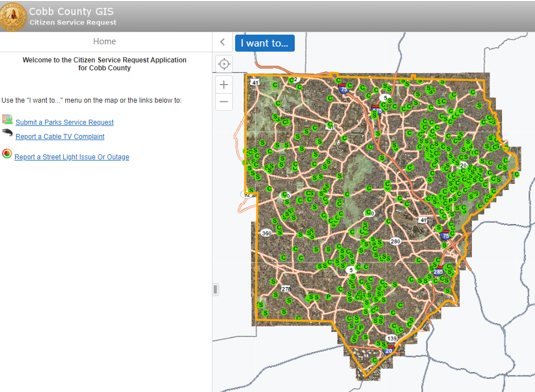535x392 pixels.
Task: Click the route 139 marker on the map
Action: [x=392, y=339]
